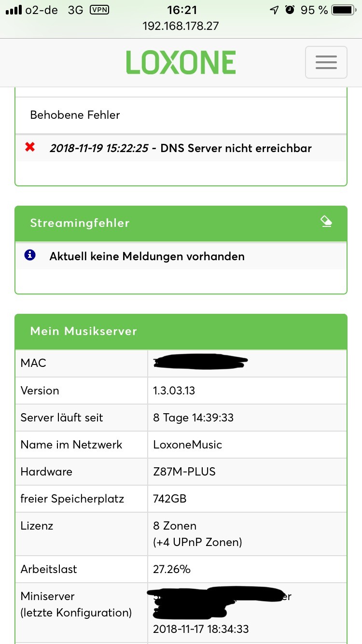
Task: Select the Version value 1.3.03.13
Action: pyautogui.click(x=174, y=391)
